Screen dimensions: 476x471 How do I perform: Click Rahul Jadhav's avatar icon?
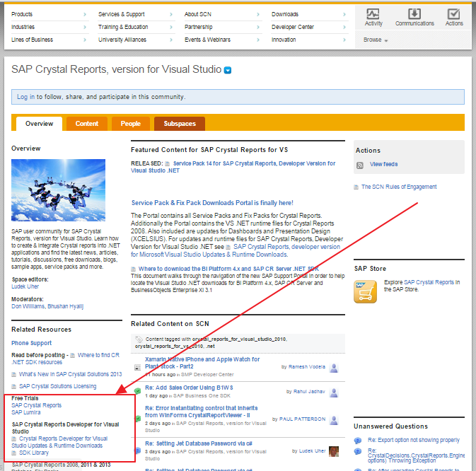pos(334,392)
